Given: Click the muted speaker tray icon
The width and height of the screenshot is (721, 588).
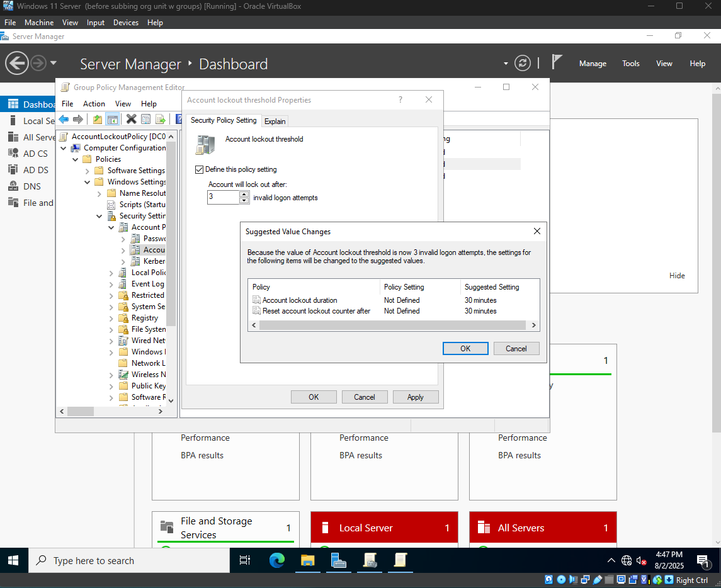Looking at the screenshot, I should (642, 560).
